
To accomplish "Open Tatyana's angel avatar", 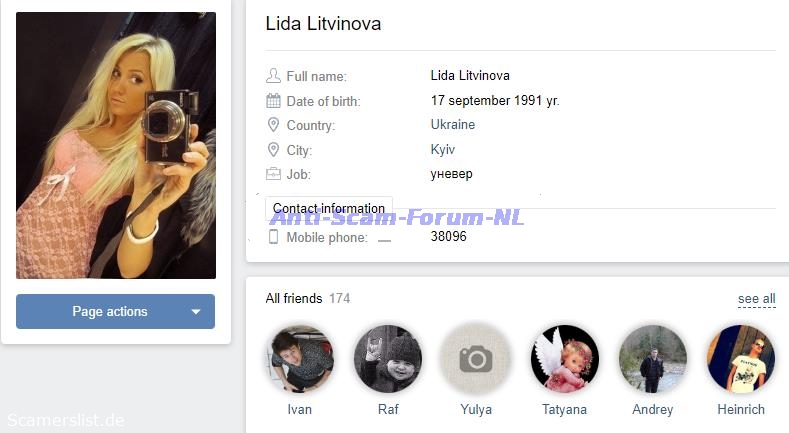I will (564, 359).
